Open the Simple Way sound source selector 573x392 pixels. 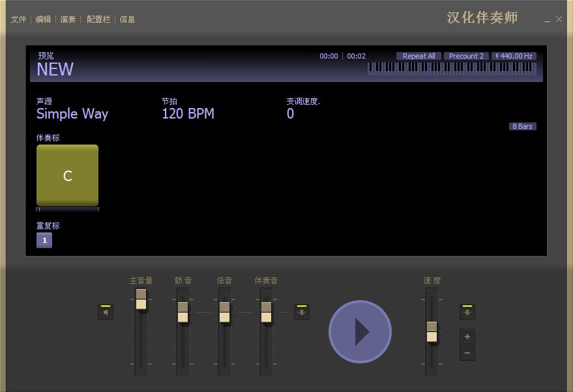pos(72,114)
